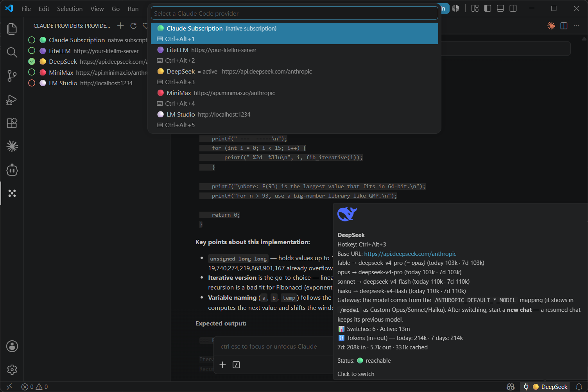Image resolution: width=588 pixels, height=392 pixels.
Task: Click 'Key points about this implementation:' heading
Action: pyautogui.click(x=253, y=242)
